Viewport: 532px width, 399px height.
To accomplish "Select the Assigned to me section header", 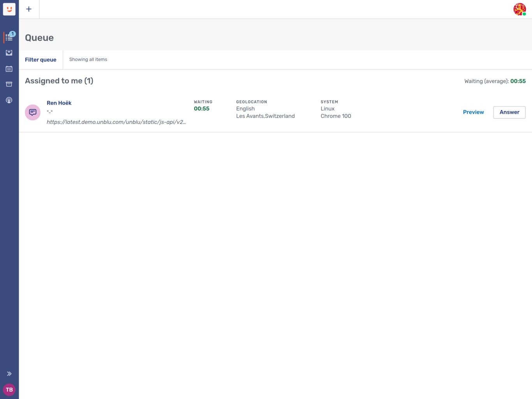I will coord(59,81).
